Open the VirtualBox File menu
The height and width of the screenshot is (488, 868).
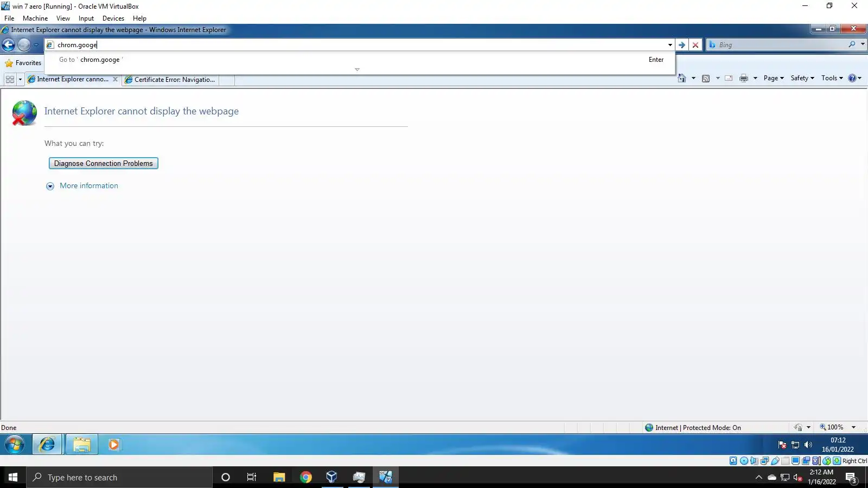(9, 18)
